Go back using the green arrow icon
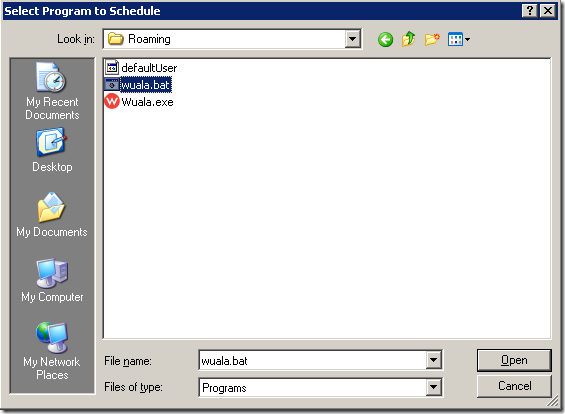The height and width of the screenshot is (414, 565). tap(385, 39)
